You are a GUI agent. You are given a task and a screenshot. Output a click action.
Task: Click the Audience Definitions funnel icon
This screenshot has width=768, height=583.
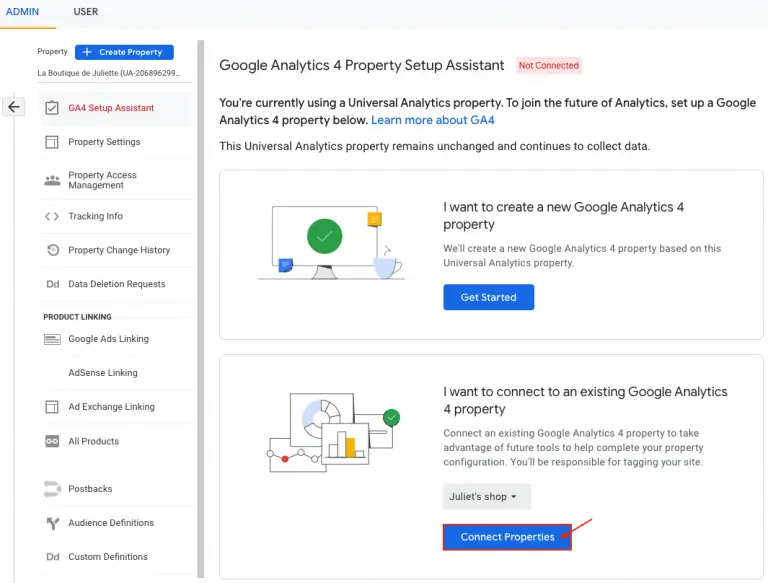point(53,523)
